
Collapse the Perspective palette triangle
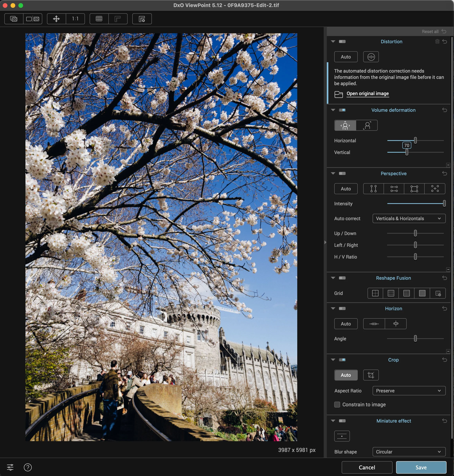(x=333, y=173)
